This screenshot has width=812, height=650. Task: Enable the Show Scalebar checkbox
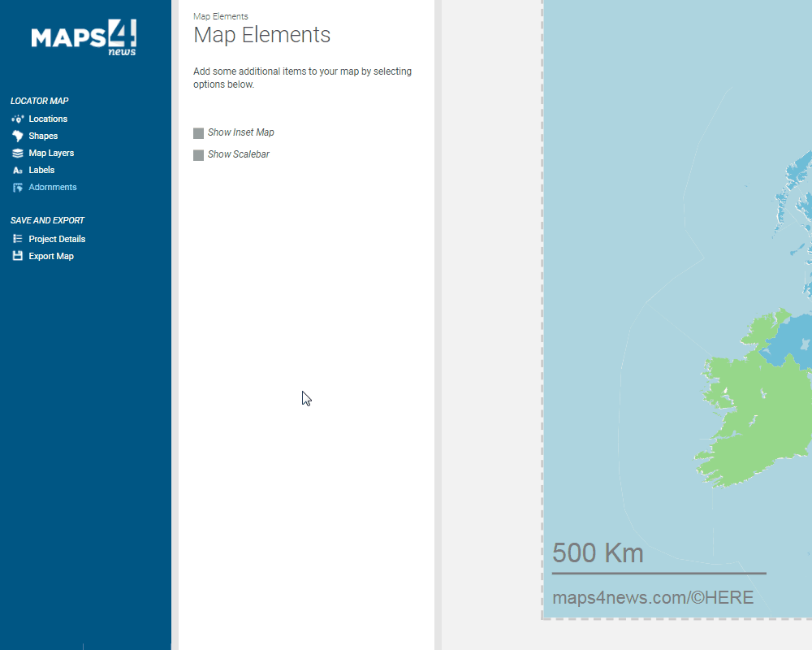(198, 155)
